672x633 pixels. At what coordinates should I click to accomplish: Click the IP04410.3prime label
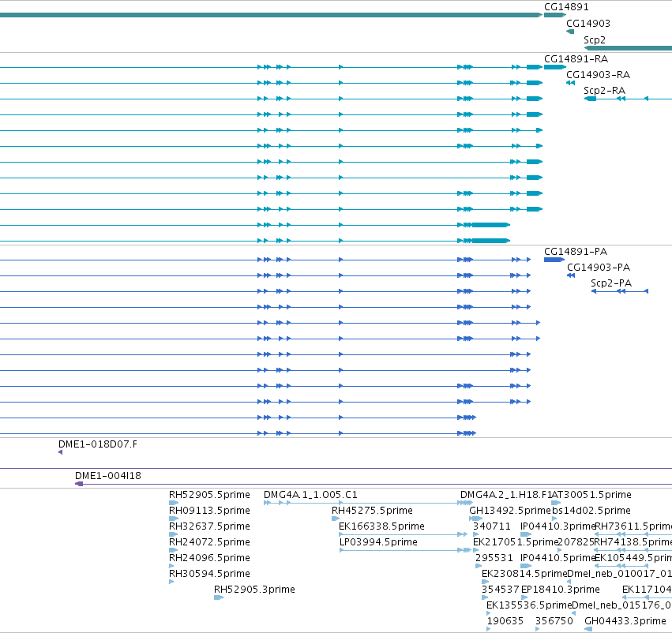(558, 526)
